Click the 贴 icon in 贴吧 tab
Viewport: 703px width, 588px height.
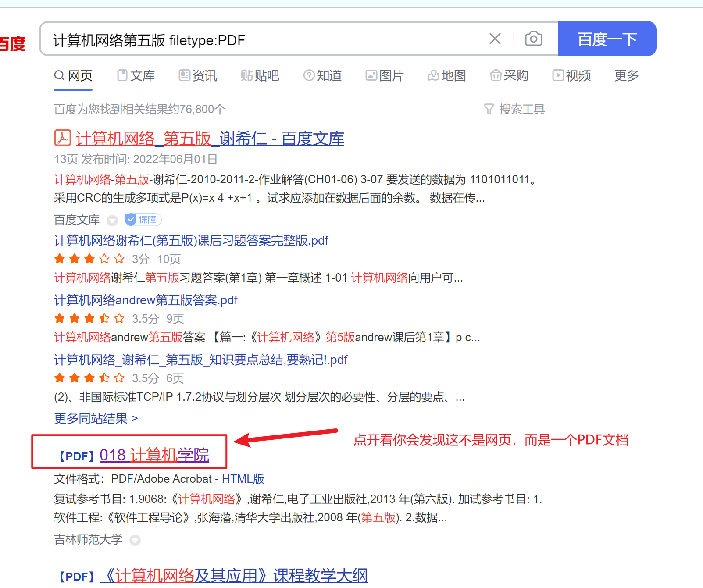coord(246,75)
